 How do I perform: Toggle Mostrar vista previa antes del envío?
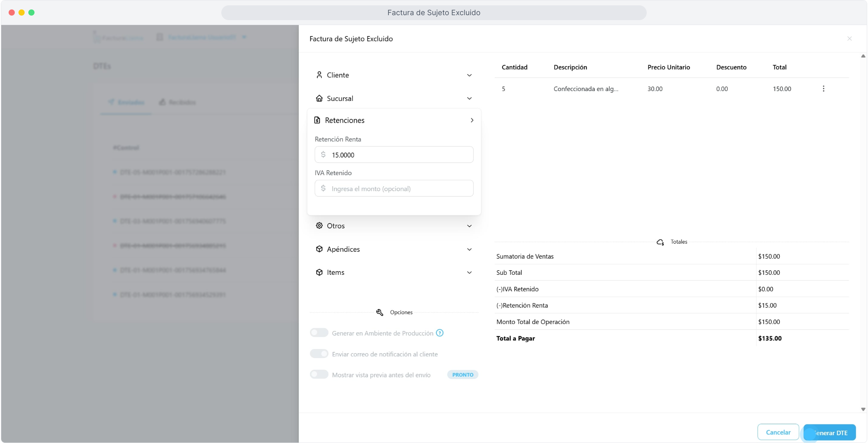(x=319, y=374)
